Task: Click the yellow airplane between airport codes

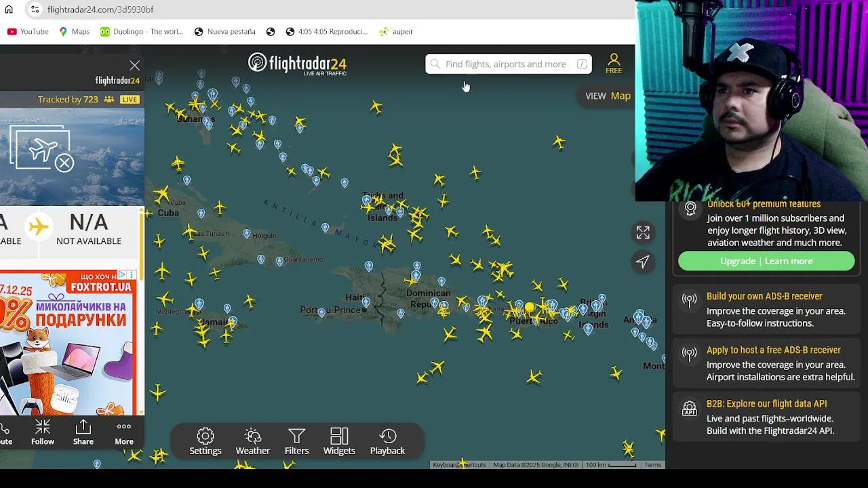Action: (x=39, y=226)
